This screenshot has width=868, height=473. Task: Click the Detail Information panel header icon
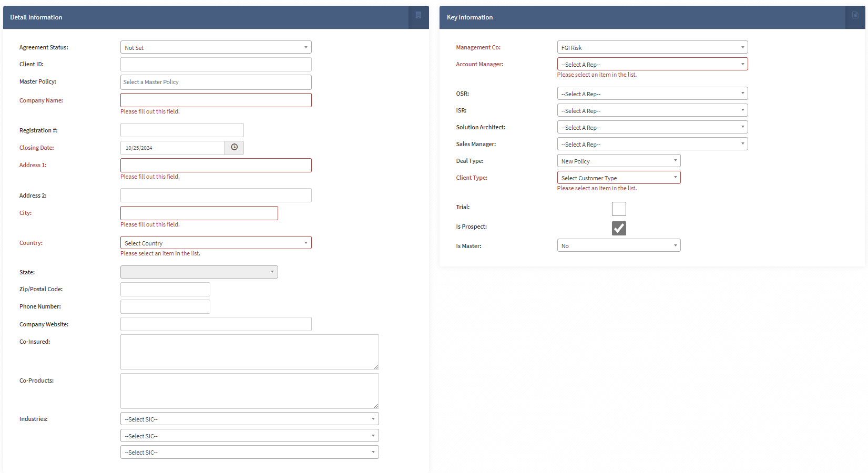coord(418,15)
